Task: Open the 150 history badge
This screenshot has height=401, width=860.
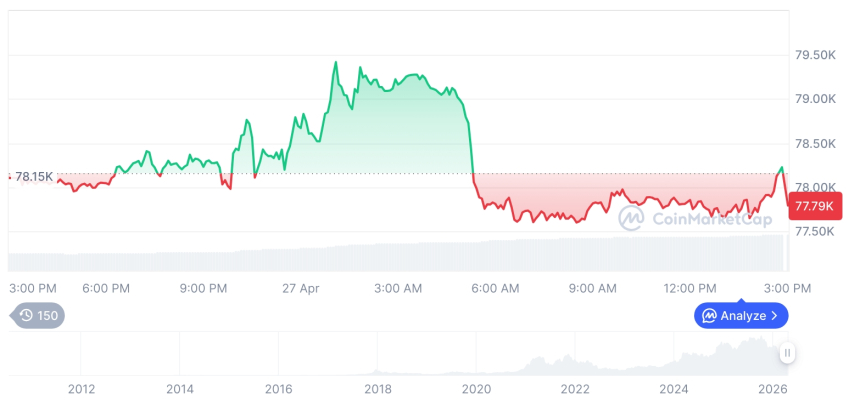Action: coord(38,316)
